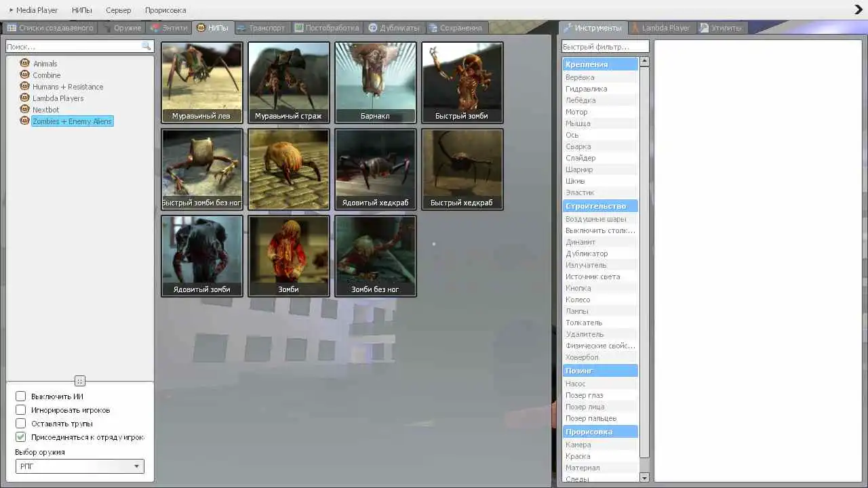Click tool list scrollbar up arrow
The image size is (868, 488).
point(644,61)
